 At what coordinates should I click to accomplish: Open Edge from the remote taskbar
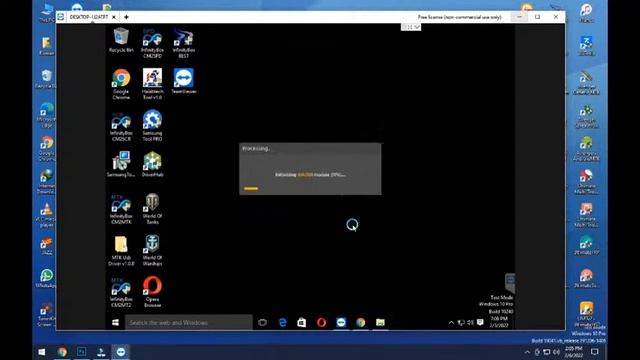coord(282,322)
